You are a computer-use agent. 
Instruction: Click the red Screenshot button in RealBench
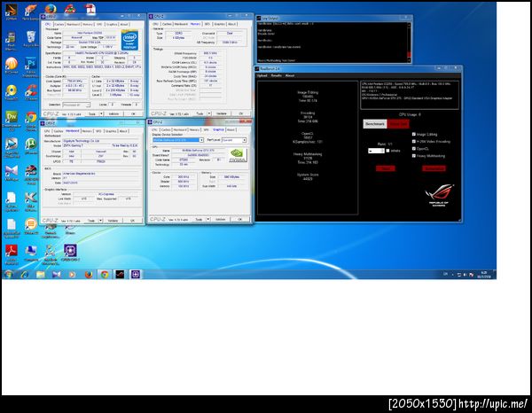pos(434,168)
